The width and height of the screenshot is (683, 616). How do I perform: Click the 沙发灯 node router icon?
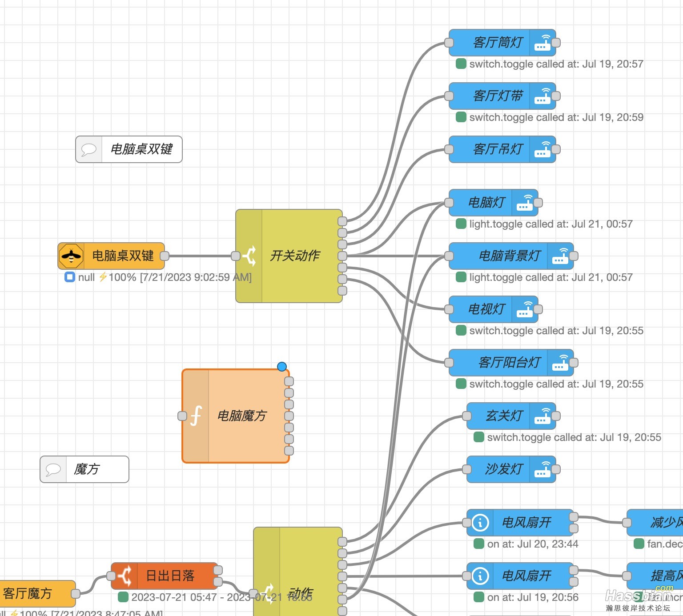tap(542, 469)
